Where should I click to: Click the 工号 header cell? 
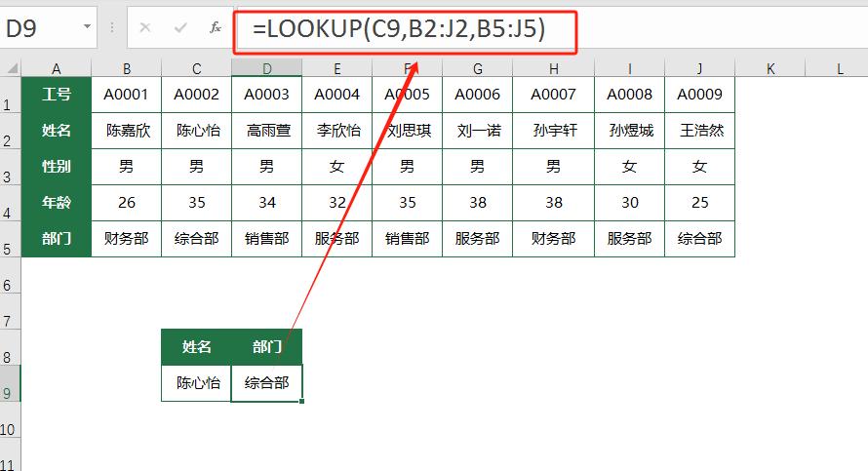57,95
